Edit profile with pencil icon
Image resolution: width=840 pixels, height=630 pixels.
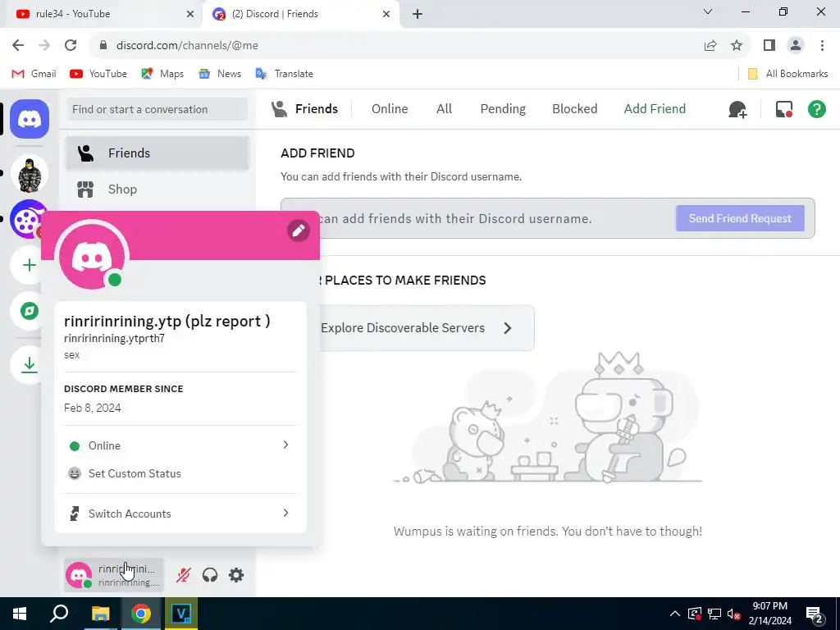[x=299, y=231]
